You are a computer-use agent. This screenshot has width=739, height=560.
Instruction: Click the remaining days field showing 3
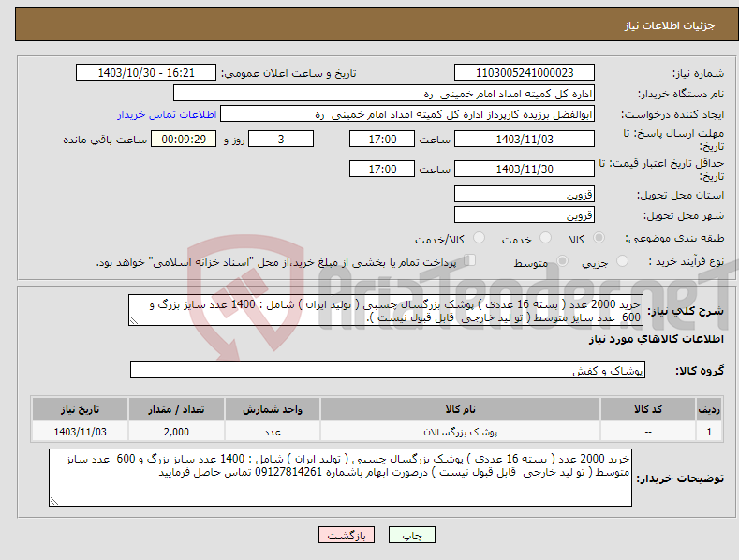(281, 139)
